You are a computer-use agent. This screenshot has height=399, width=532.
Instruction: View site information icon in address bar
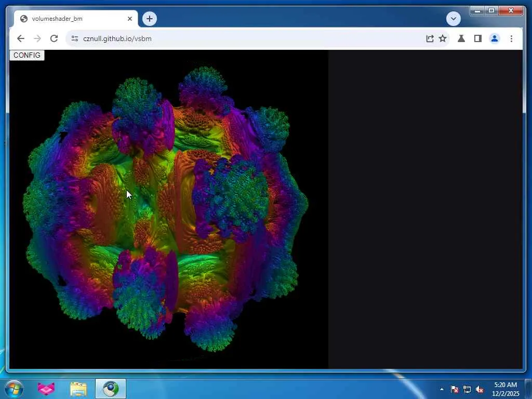pos(75,38)
